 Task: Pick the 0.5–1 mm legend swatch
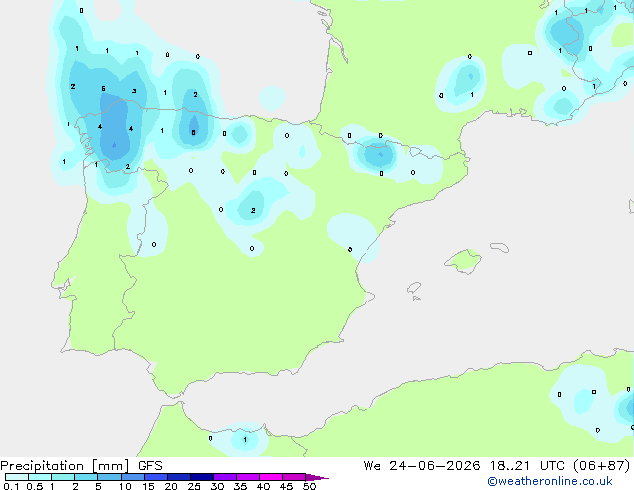[40, 477]
